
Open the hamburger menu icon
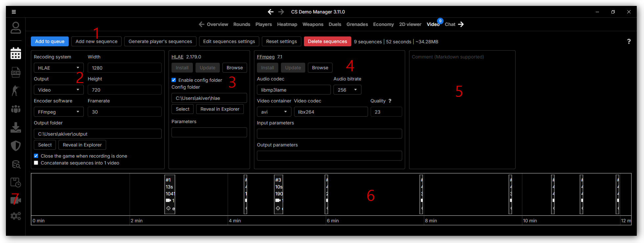pos(14,12)
